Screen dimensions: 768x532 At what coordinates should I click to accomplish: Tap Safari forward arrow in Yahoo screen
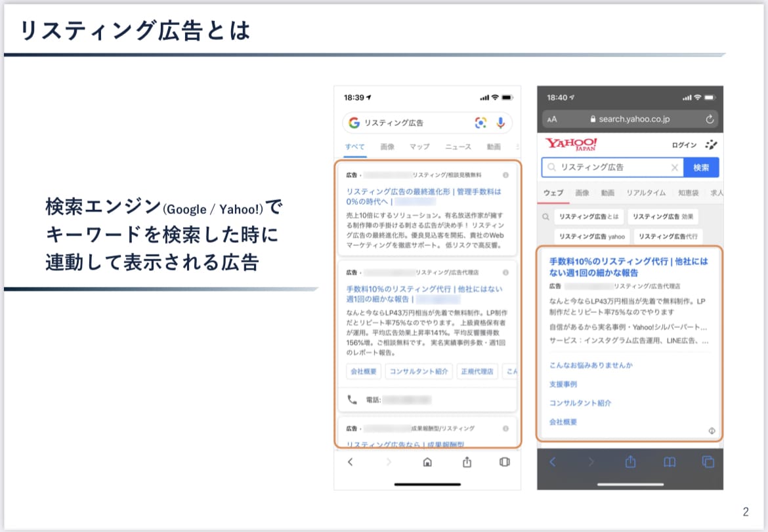tap(591, 462)
